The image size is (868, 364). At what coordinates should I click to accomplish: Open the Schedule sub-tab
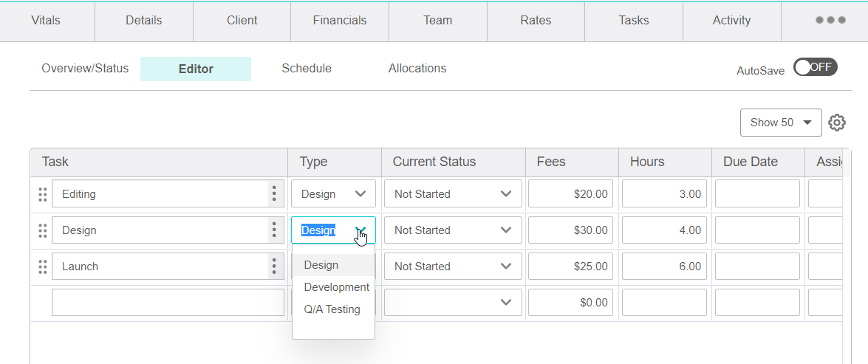click(x=307, y=69)
